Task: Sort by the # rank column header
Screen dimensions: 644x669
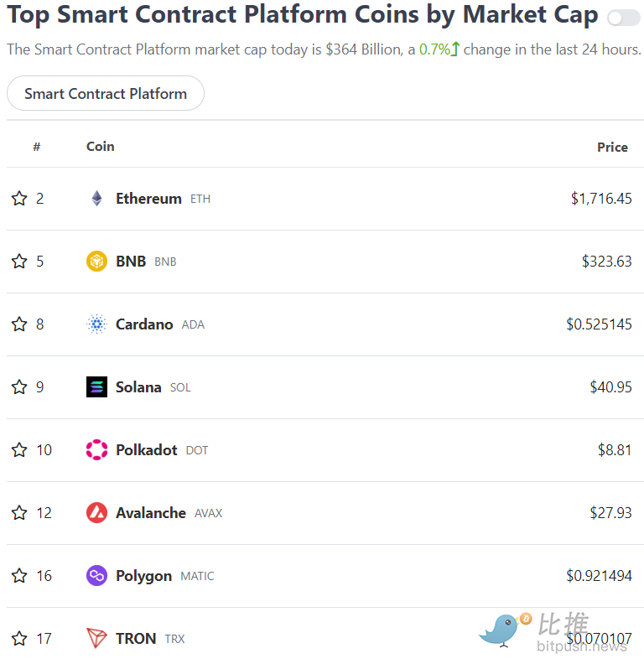Action: (37, 147)
